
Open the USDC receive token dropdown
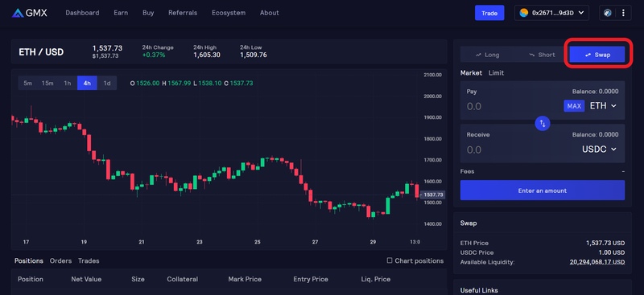point(599,150)
